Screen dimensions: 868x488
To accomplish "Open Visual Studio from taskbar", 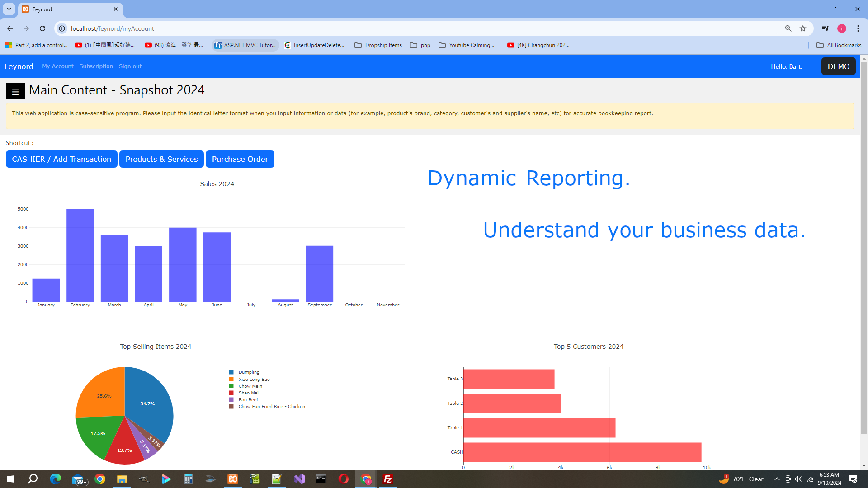I will click(299, 479).
